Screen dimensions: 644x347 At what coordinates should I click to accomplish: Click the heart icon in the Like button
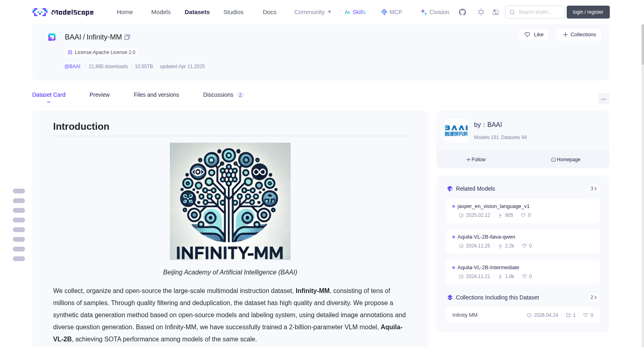click(527, 35)
